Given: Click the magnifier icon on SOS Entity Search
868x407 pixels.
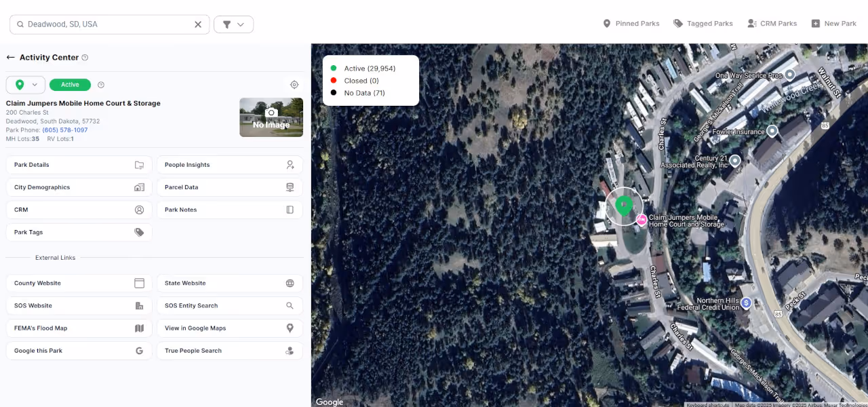Looking at the screenshot, I should click(x=290, y=305).
